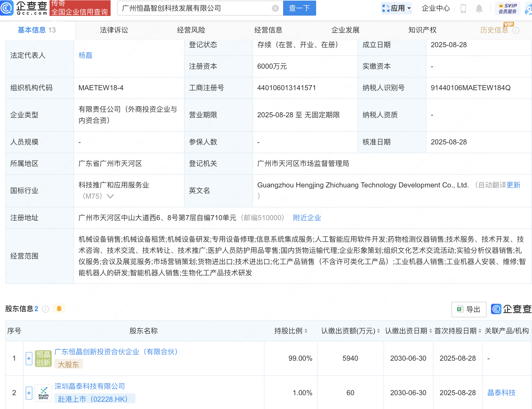The width and height of the screenshot is (532, 409).
Task: Click the 查一下 search button
Action: (x=299, y=8)
